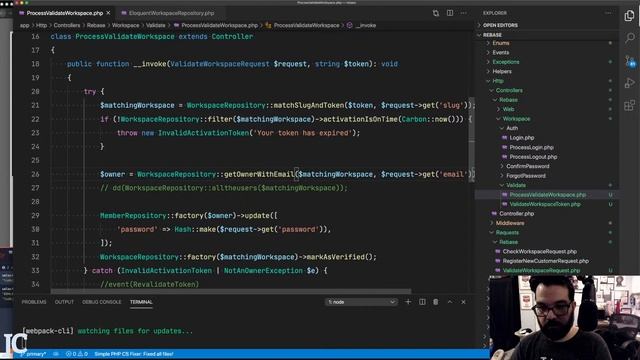The height and width of the screenshot is (360, 640).
Task: Open ProcessLogout.php file
Action: [533, 157]
